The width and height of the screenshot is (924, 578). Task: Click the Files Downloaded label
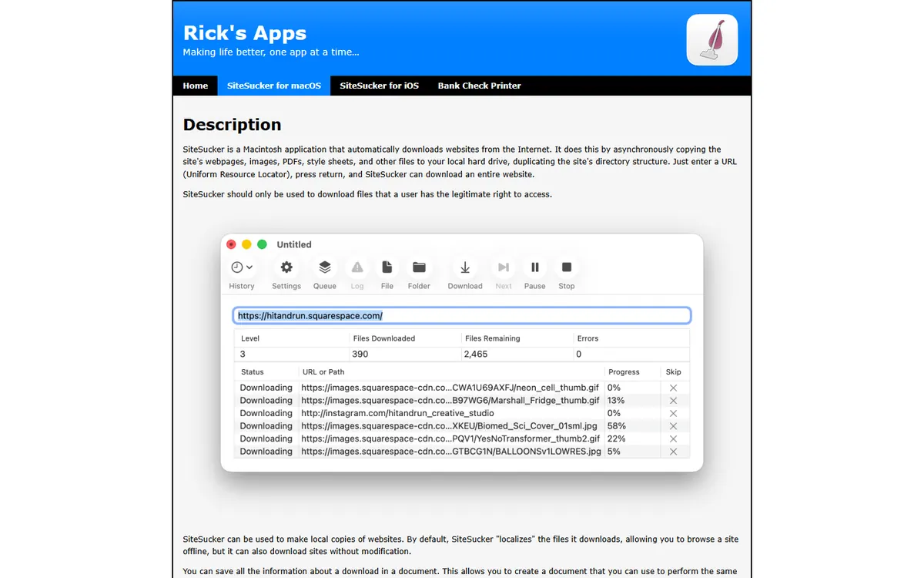click(384, 338)
